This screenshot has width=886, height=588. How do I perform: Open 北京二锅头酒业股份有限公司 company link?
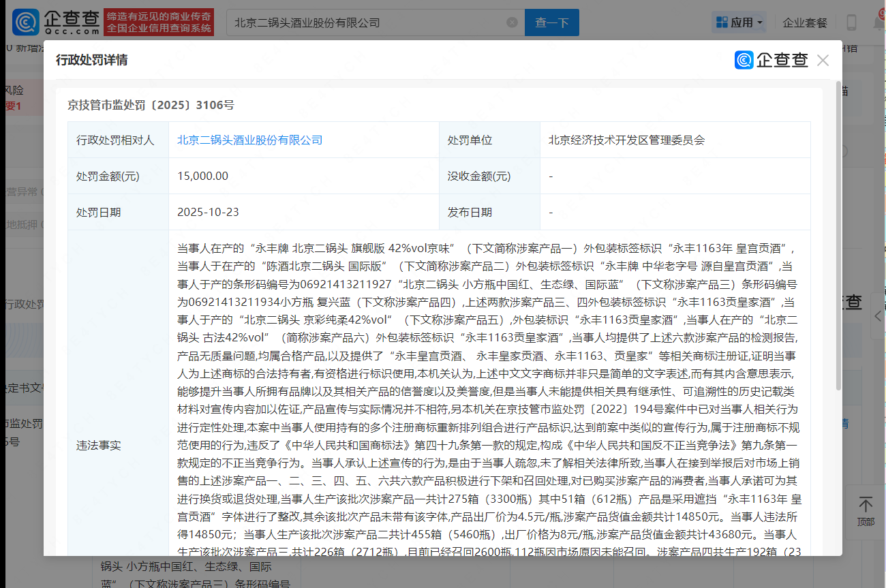click(x=249, y=140)
